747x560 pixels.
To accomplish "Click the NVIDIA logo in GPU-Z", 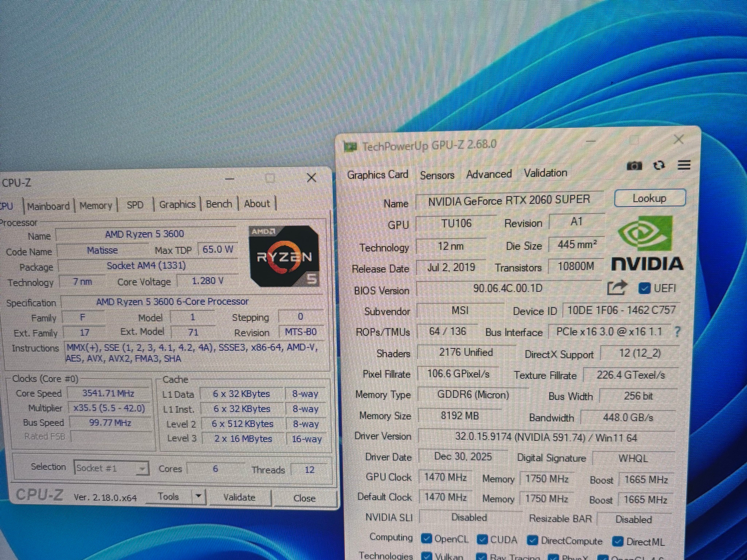I will click(647, 243).
